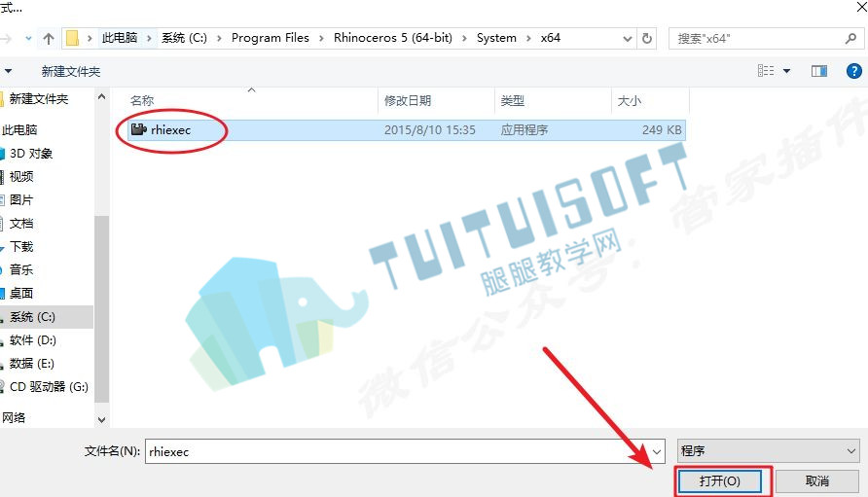Change the file view layout icon
Image resolution: width=868 pixels, height=497 pixels.
coord(766,71)
